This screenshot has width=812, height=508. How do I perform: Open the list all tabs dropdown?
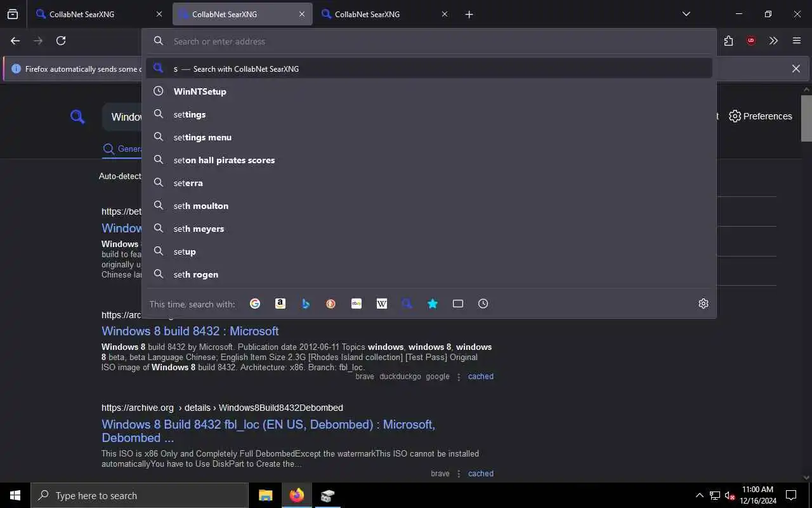point(686,14)
